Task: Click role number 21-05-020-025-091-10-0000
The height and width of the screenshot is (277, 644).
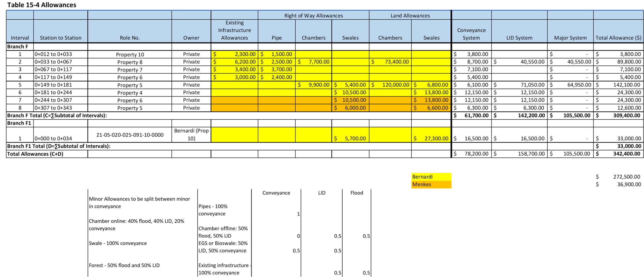Action: point(130,135)
